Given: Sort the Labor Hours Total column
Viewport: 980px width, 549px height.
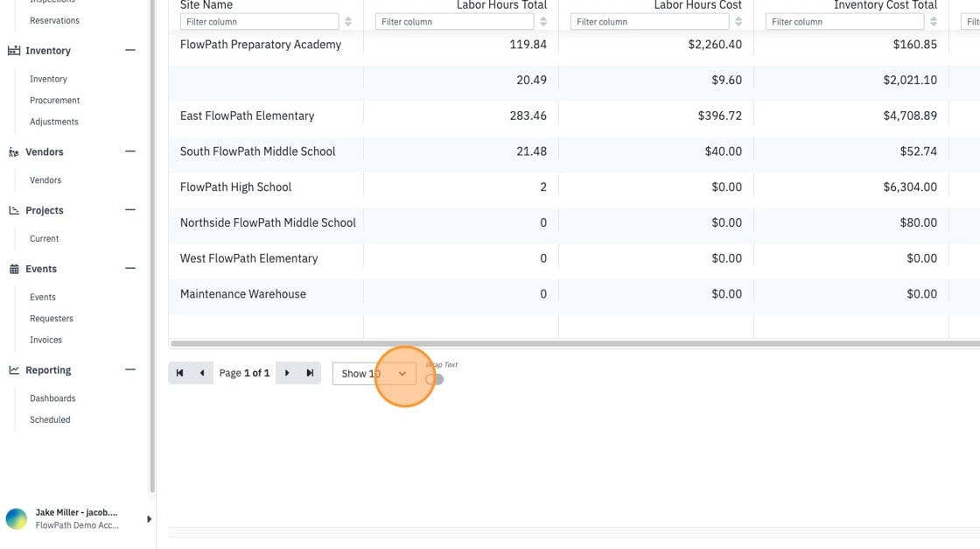Looking at the screenshot, I should point(543,22).
